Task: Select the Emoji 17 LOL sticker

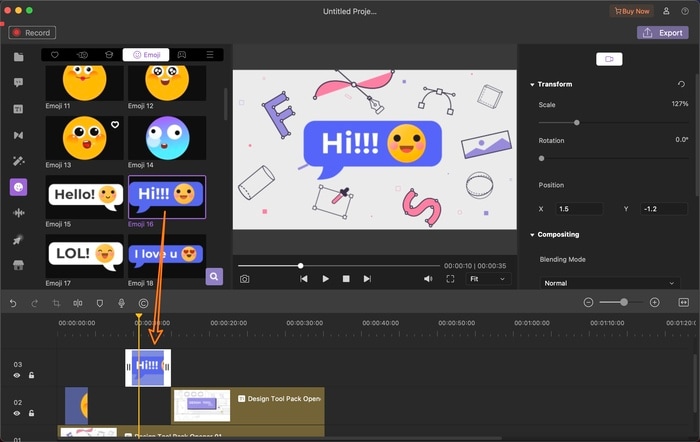Action: [84, 256]
